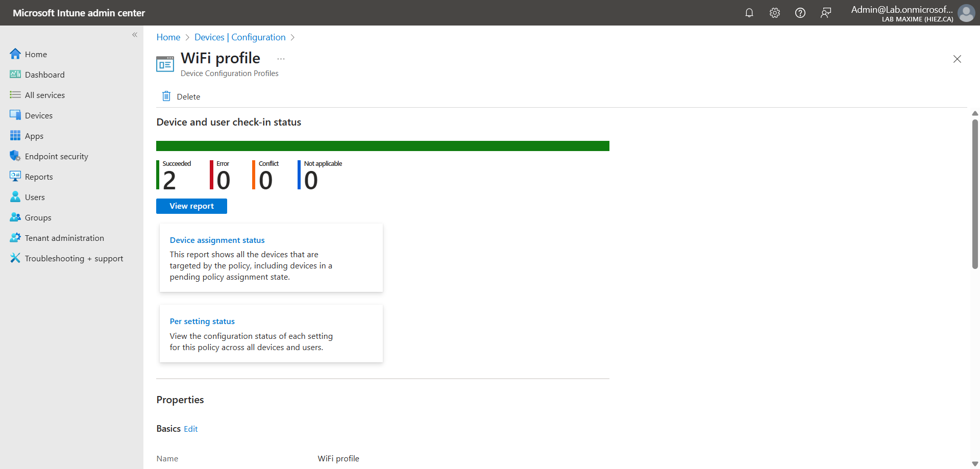Collapse the left navigation sidebar

135,35
